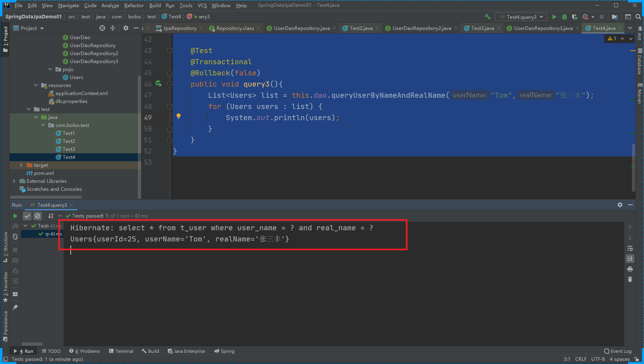The width and height of the screenshot is (644, 364).
Task: Open the Terminal tool window
Action: (x=121, y=351)
